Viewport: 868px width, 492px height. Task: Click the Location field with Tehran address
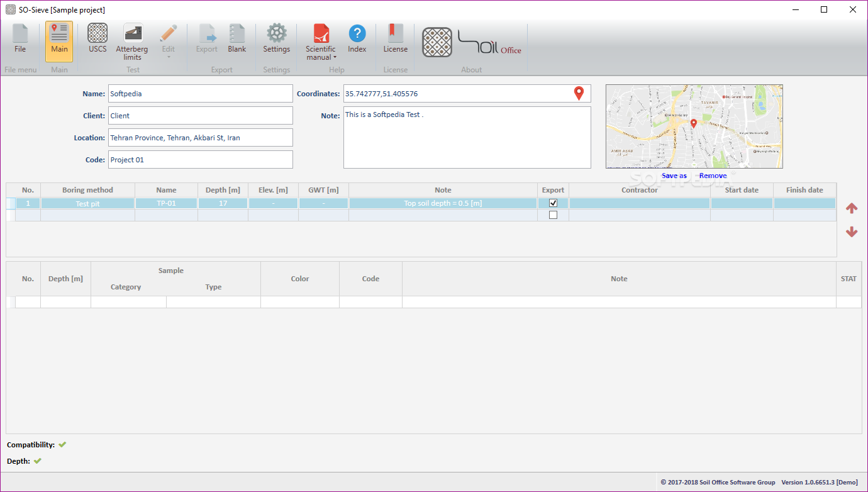pyautogui.click(x=201, y=138)
